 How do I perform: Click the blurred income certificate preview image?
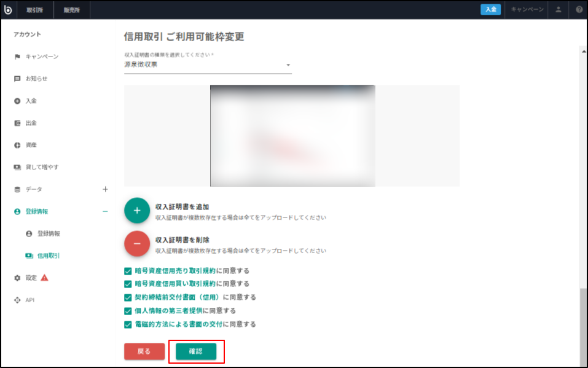pos(292,136)
